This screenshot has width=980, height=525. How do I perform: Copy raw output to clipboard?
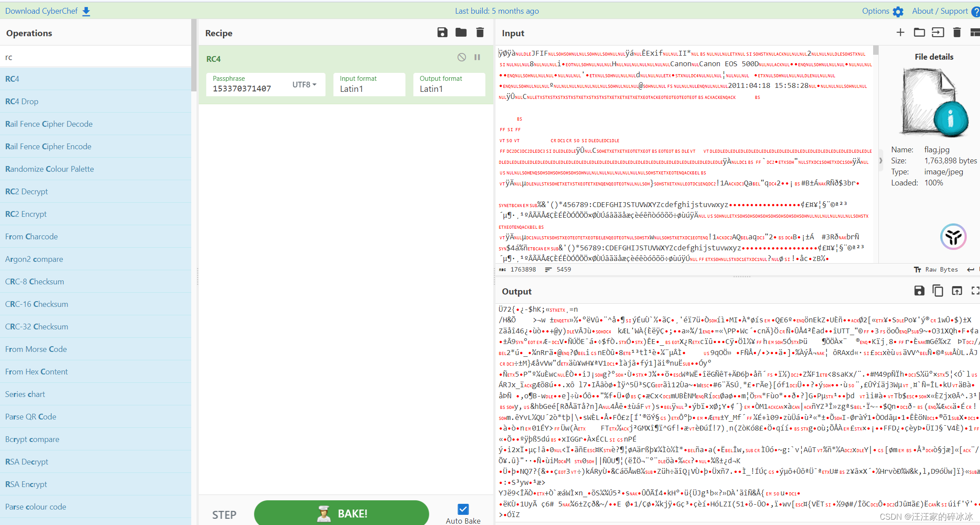(938, 291)
